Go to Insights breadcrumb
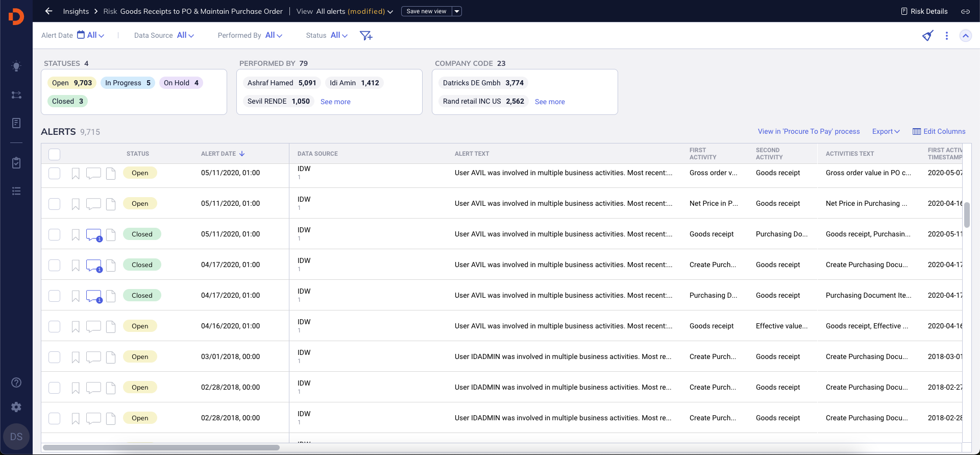 [76, 11]
